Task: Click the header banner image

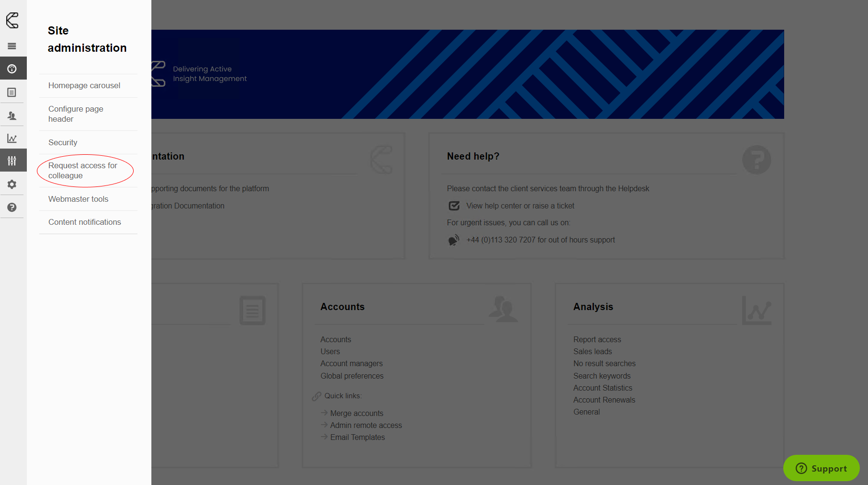Action: 467,74
